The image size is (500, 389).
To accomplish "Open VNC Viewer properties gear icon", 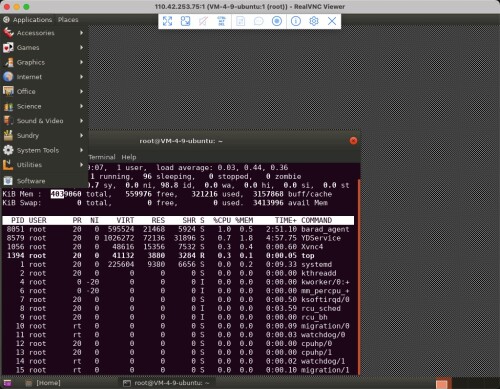I will pyautogui.click(x=314, y=21).
